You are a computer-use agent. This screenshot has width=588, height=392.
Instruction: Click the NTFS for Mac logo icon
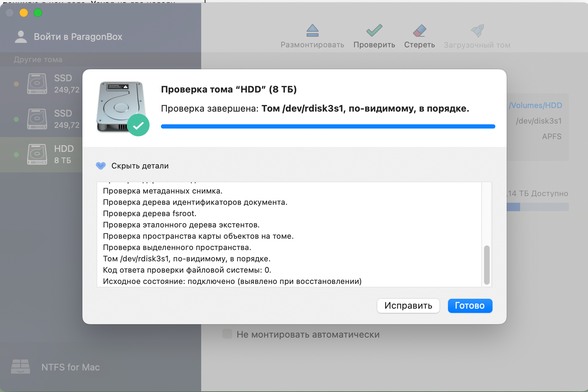click(x=21, y=367)
